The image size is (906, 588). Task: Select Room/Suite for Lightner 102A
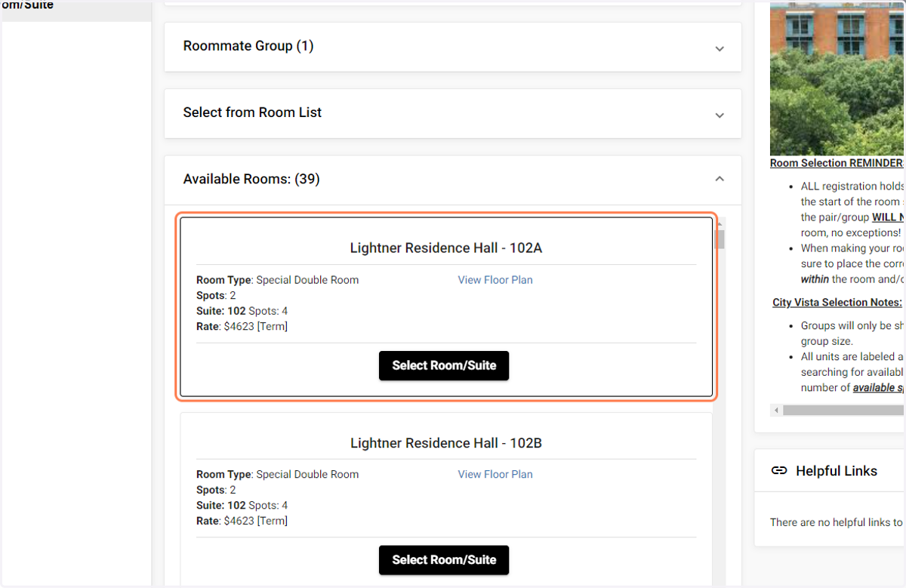tap(444, 365)
